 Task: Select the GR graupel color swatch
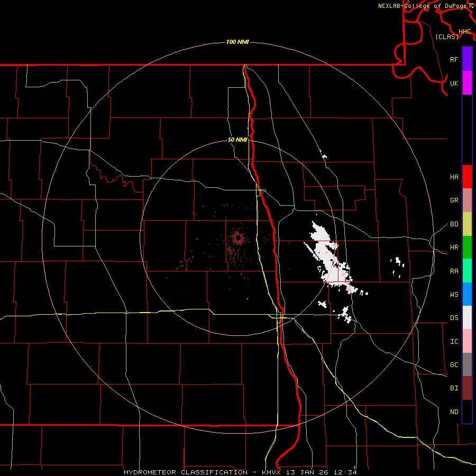tap(467, 200)
